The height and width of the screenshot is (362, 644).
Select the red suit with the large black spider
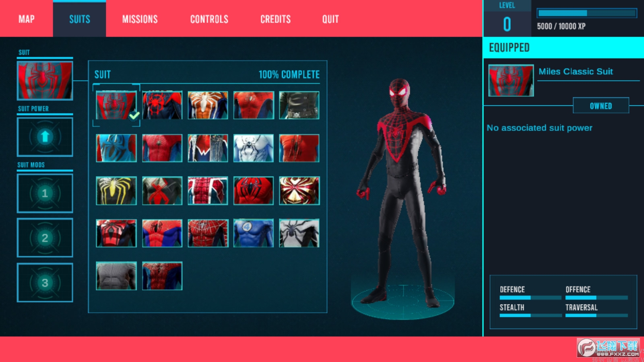tap(254, 191)
